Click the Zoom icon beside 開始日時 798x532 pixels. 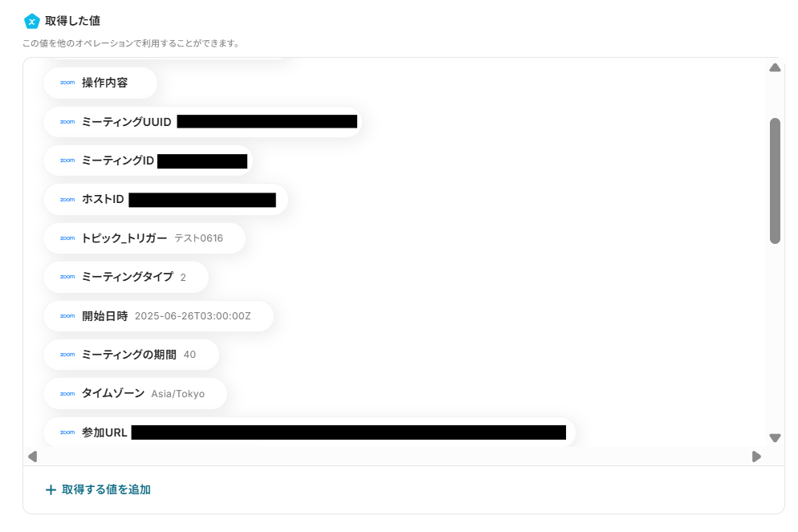67,316
